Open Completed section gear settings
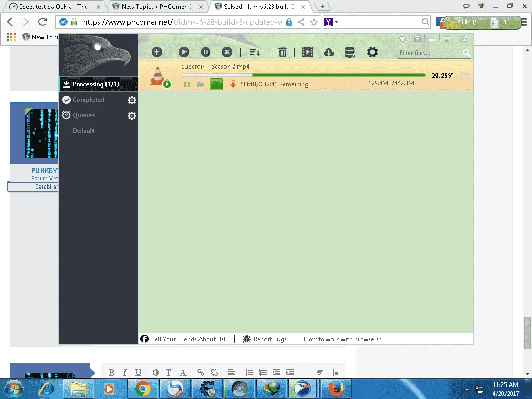532x399 pixels. pos(131,100)
